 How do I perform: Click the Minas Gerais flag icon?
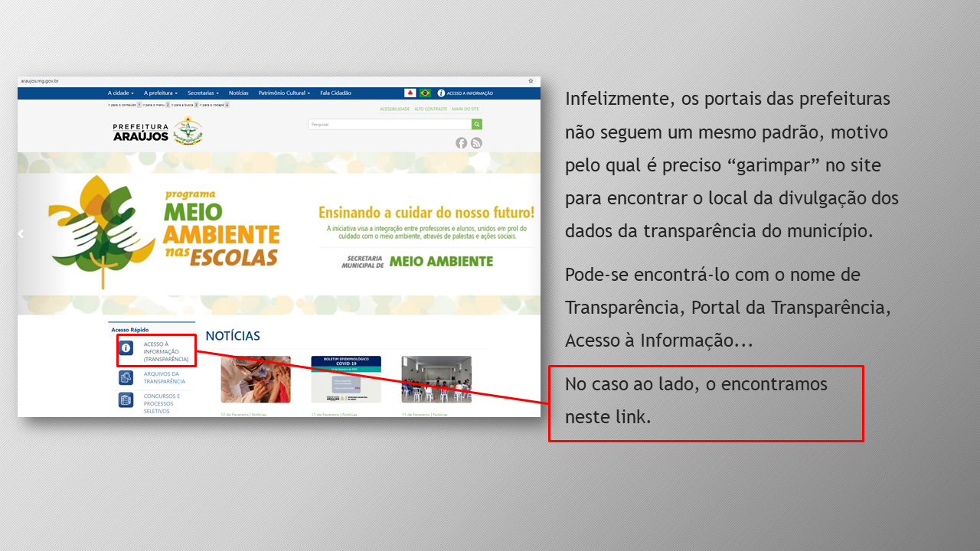[x=410, y=93]
